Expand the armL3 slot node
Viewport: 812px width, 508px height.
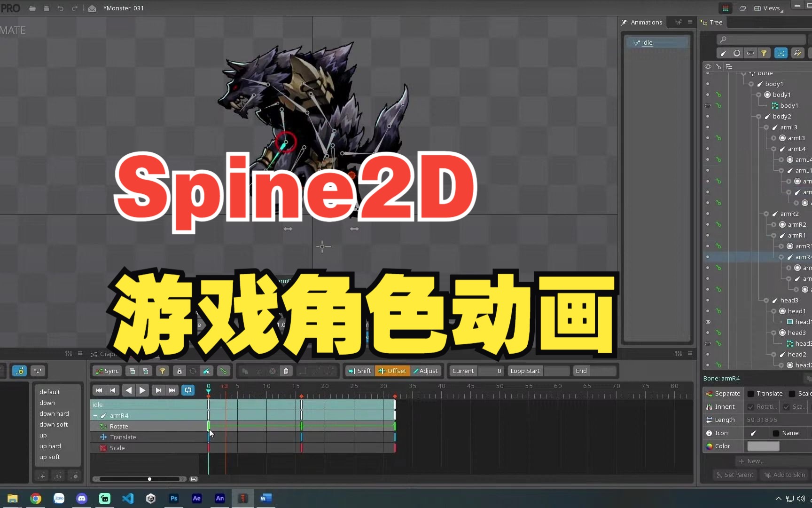[773, 138]
